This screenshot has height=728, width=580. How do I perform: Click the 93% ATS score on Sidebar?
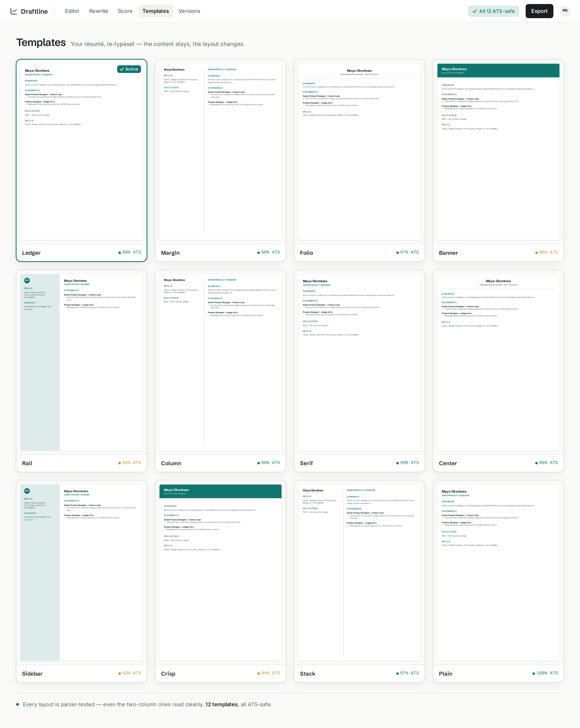[x=130, y=673]
